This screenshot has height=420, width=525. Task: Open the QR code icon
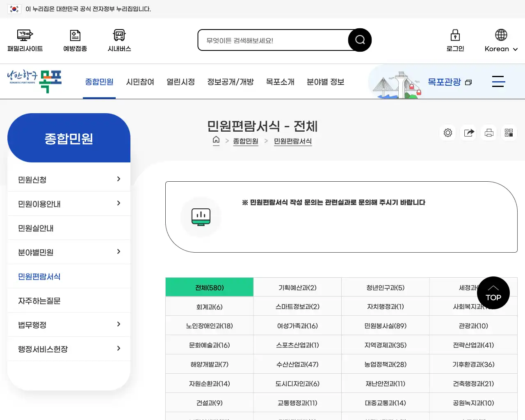pyautogui.click(x=509, y=132)
